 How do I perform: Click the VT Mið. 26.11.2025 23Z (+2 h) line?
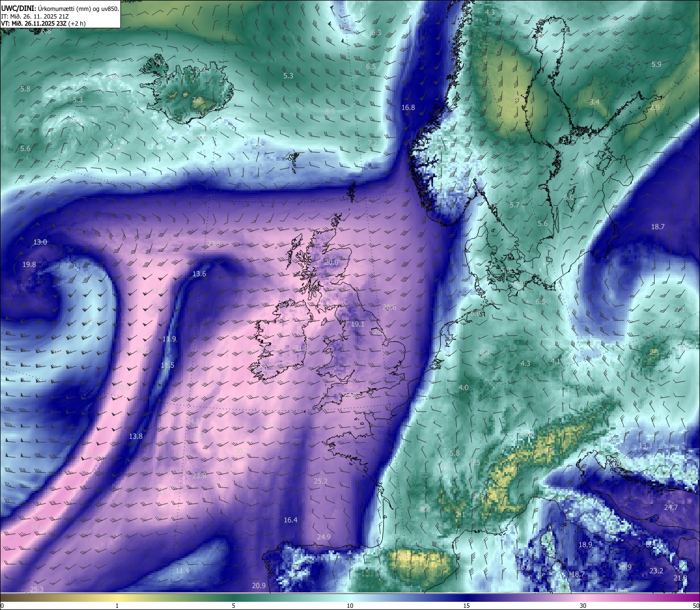click(x=43, y=24)
